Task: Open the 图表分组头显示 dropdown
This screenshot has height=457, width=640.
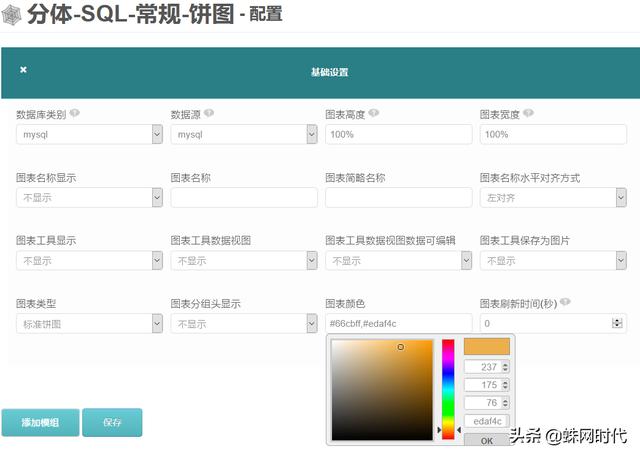Action: tap(244, 324)
